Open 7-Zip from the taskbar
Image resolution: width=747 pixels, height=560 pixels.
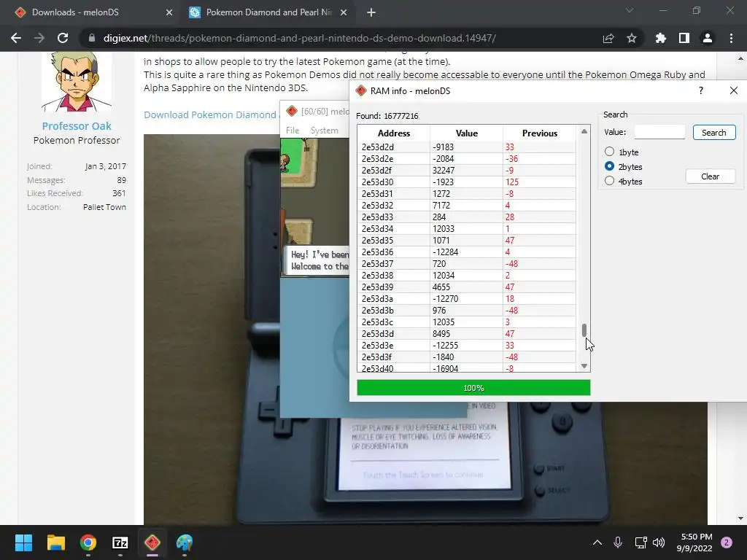[x=120, y=542]
